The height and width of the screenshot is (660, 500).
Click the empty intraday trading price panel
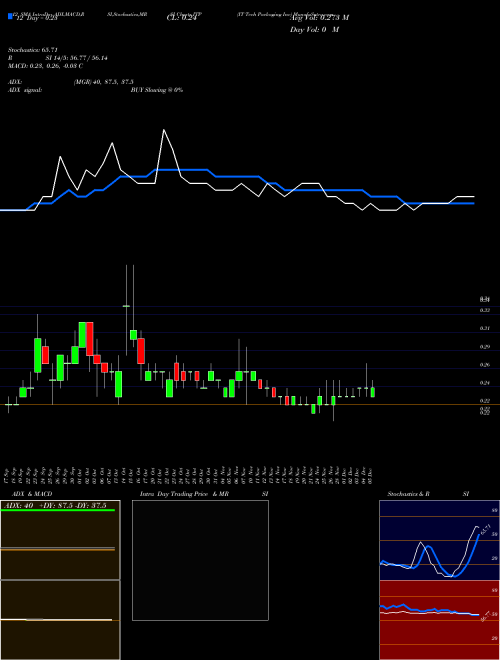(x=200, y=560)
